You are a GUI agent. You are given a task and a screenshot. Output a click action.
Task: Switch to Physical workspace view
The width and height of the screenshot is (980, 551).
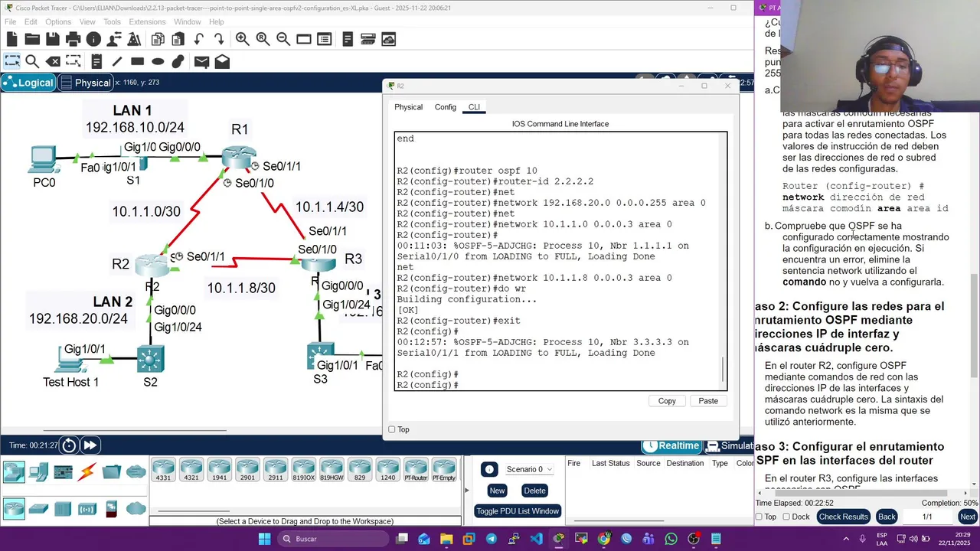click(85, 83)
